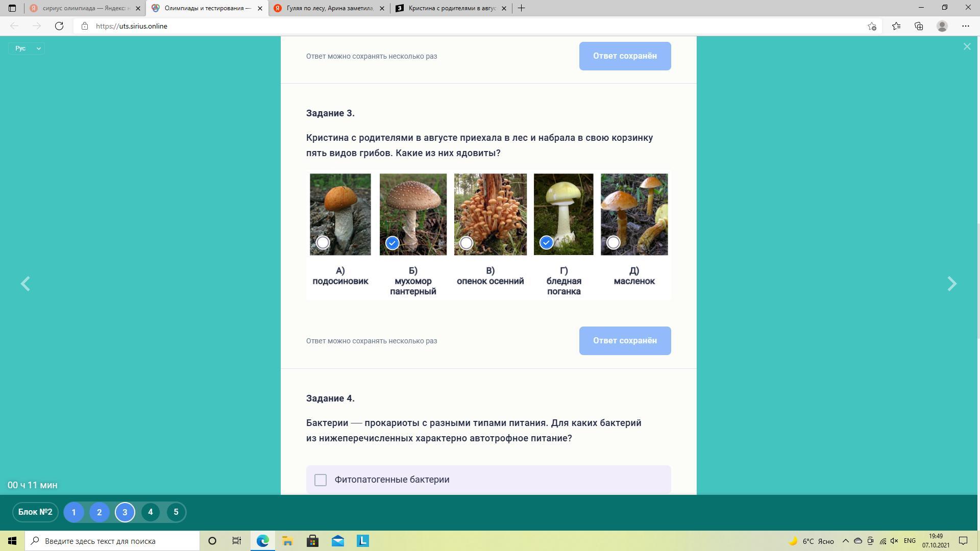Select the масленок mushroom option
This screenshot has width=980, height=551.
pos(614,243)
